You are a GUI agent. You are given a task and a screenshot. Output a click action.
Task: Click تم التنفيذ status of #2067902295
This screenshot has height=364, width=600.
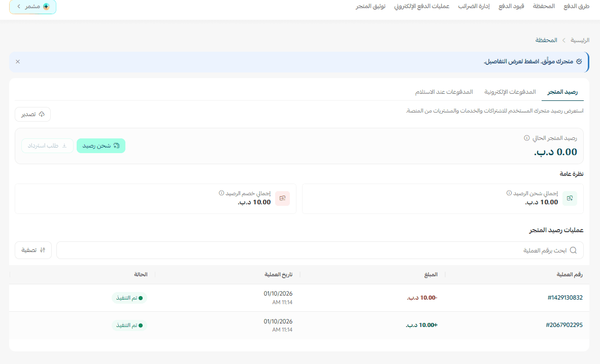(129, 325)
